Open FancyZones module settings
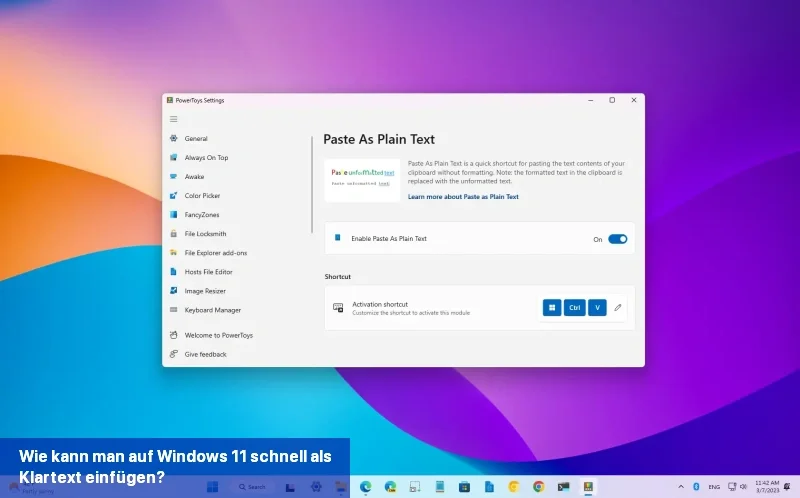 coord(201,215)
